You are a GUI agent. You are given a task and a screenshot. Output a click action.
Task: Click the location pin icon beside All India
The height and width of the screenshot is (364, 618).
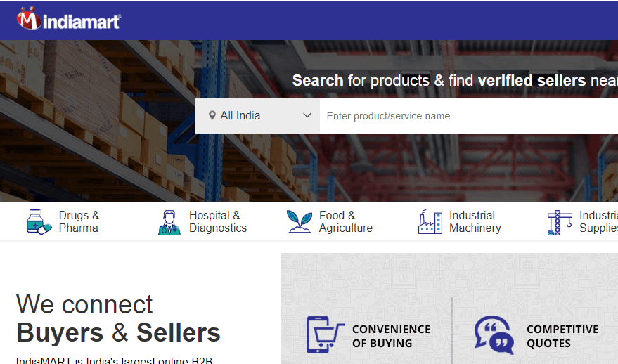pos(212,115)
